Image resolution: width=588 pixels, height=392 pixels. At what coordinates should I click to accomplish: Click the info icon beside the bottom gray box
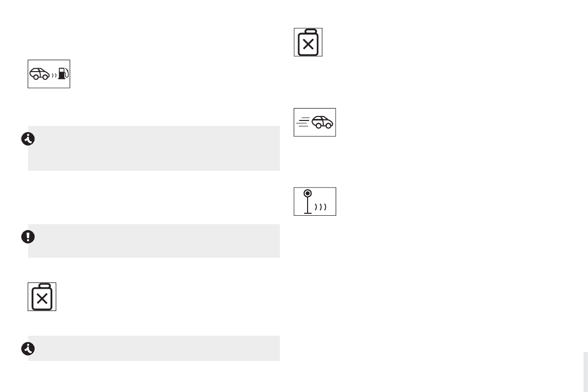click(28, 349)
